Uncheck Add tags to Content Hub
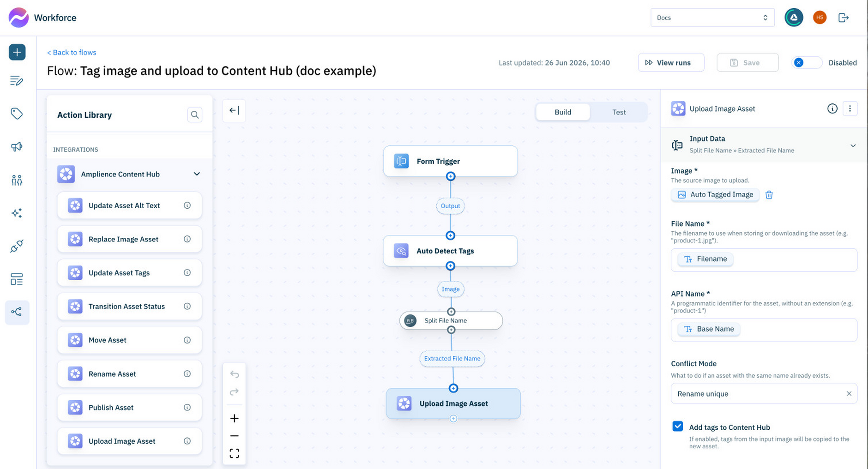This screenshot has width=868, height=469. [x=677, y=427]
